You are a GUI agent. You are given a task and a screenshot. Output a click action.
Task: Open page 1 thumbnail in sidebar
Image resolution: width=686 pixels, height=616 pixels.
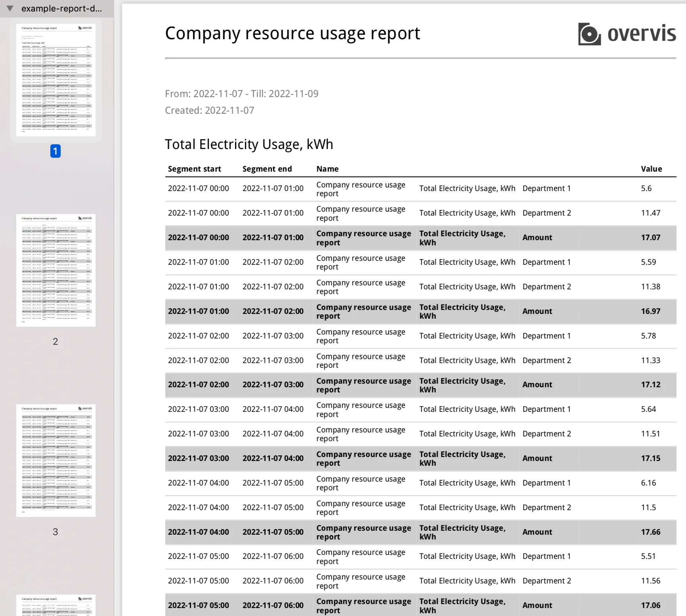(x=56, y=80)
